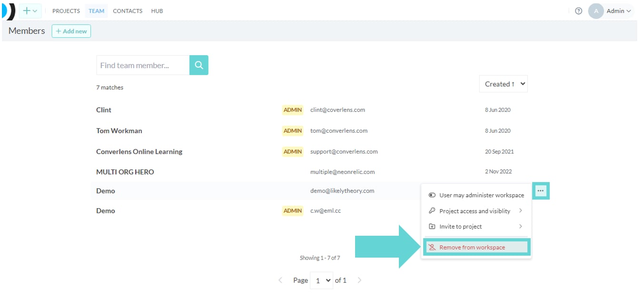Click the Admin avatar circle
Screen dimensions: 644x298
(596, 11)
